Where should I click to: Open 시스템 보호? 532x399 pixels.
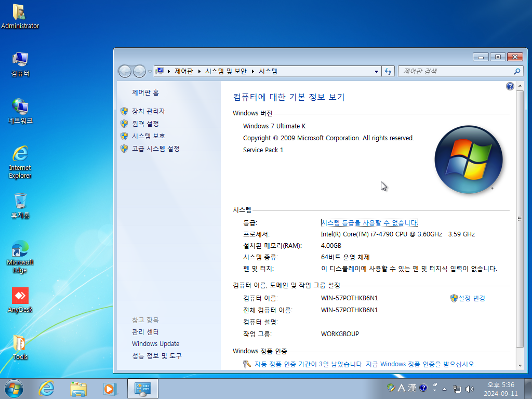click(148, 136)
